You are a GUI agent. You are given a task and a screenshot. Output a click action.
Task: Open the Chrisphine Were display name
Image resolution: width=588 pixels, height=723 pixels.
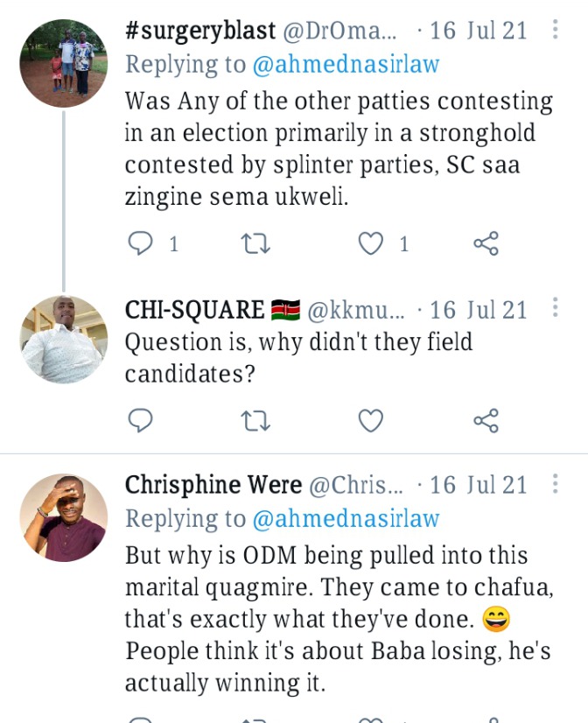(213, 485)
